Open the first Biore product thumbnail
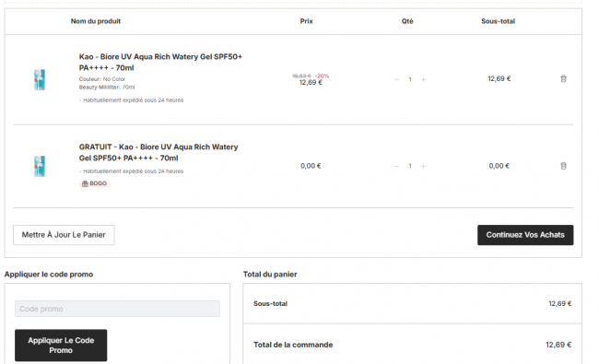 (40, 79)
